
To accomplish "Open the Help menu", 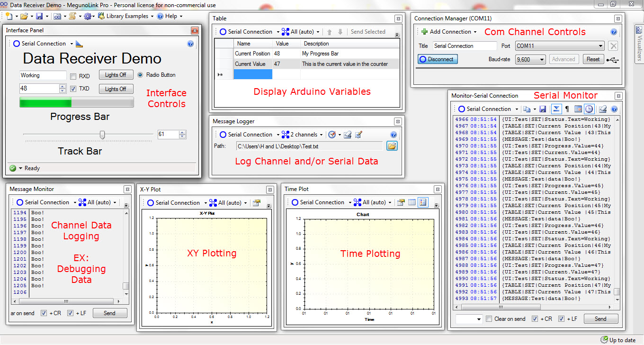I will tap(169, 16).
